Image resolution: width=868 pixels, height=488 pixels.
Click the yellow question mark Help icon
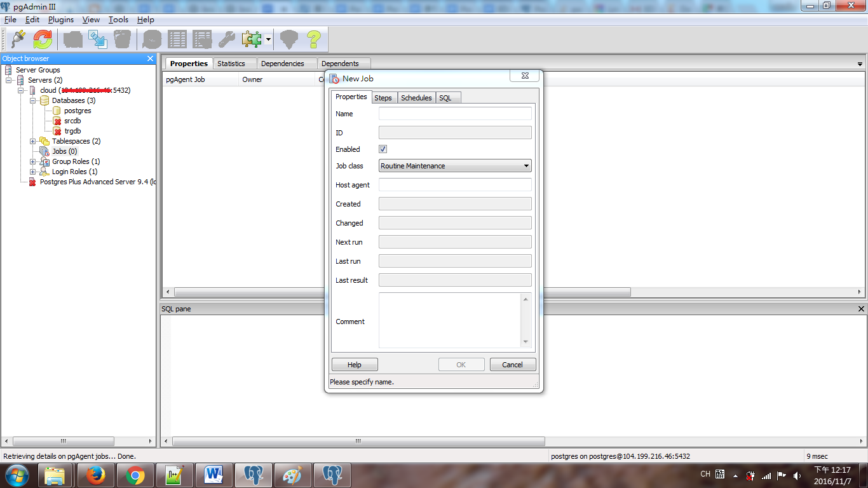pos(314,39)
